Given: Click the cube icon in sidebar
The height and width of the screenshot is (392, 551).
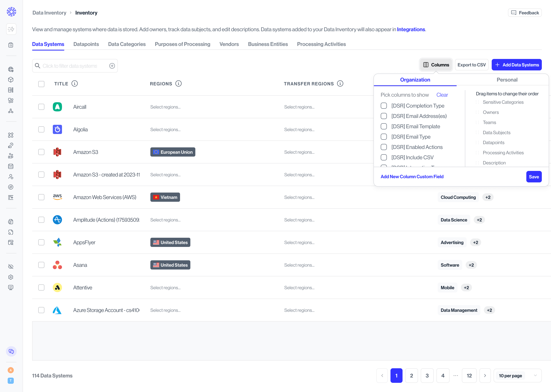Looking at the screenshot, I should click(11, 80).
